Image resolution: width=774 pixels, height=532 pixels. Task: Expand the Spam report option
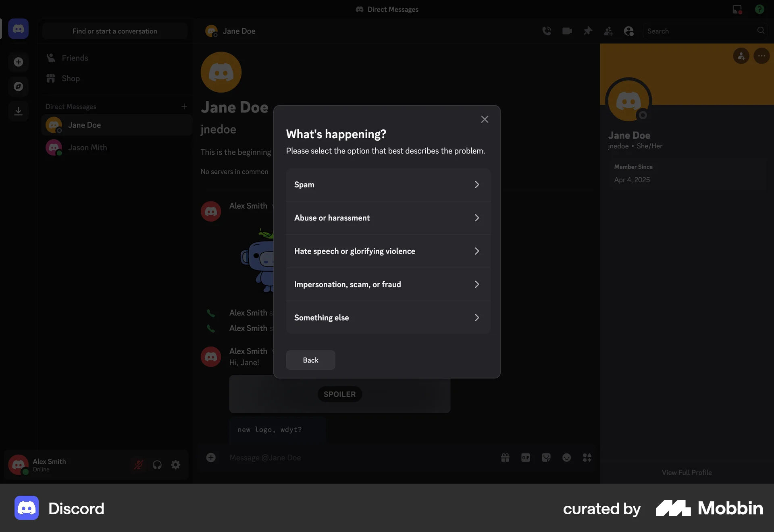(387, 184)
